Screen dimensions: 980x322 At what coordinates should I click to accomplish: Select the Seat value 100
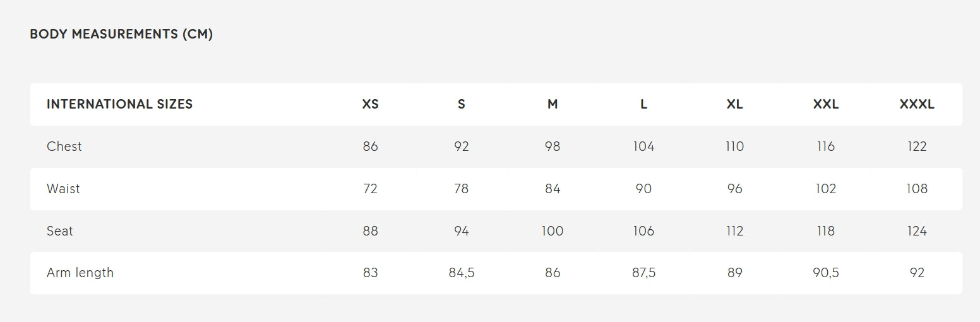pos(553,231)
